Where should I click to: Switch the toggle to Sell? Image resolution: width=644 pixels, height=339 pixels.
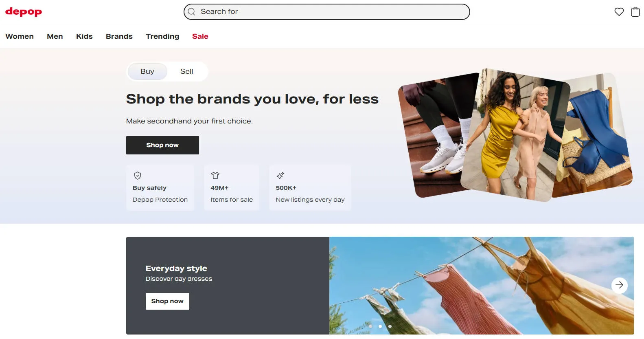click(x=187, y=71)
